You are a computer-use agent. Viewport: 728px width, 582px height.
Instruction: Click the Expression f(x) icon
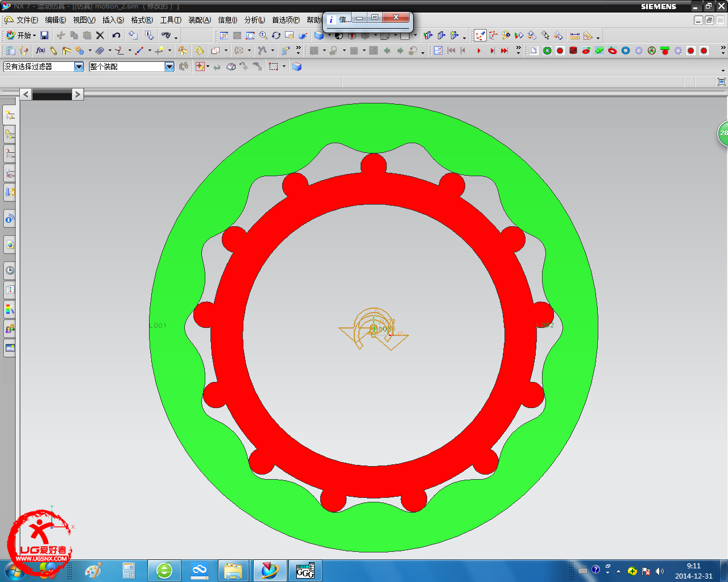click(40, 51)
